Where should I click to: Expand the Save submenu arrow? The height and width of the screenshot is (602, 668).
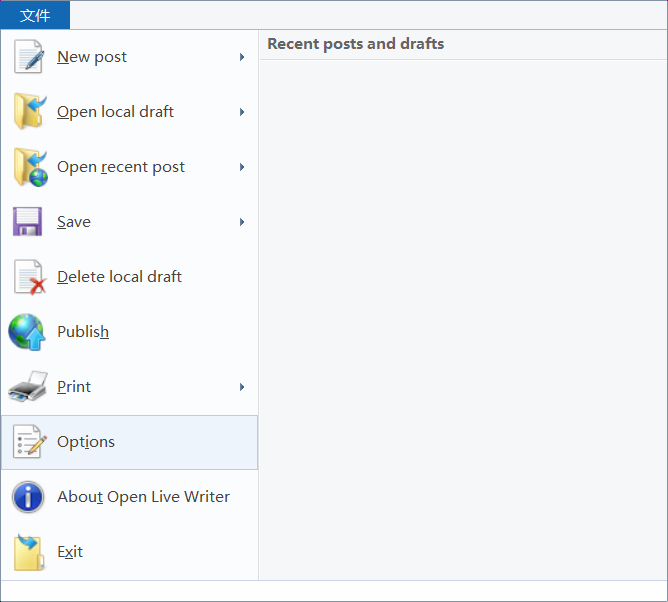(x=242, y=222)
